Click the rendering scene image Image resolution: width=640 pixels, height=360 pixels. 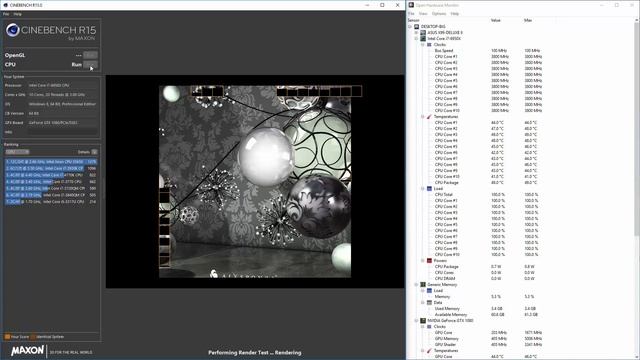[x=255, y=182]
